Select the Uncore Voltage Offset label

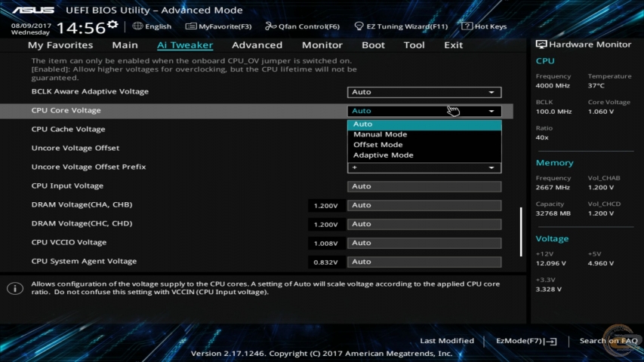(x=75, y=148)
